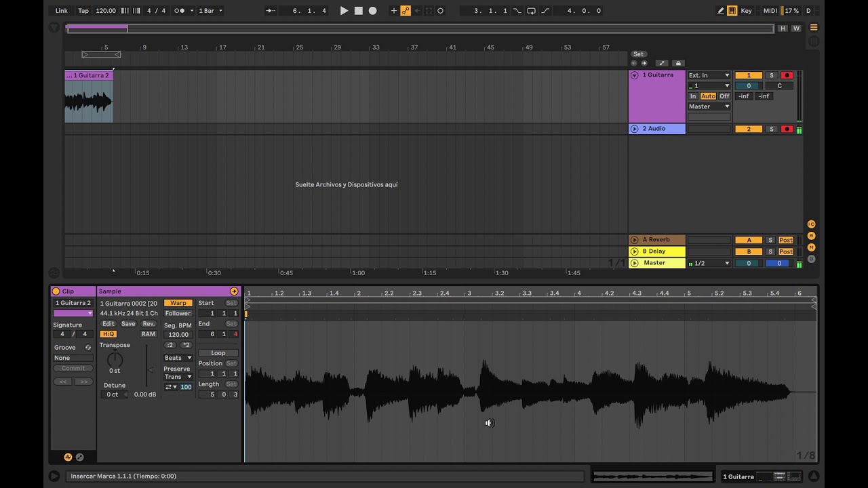Image resolution: width=868 pixels, height=488 pixels.
Task: Show the Envelopes tab icon
Action: (79, 457)
